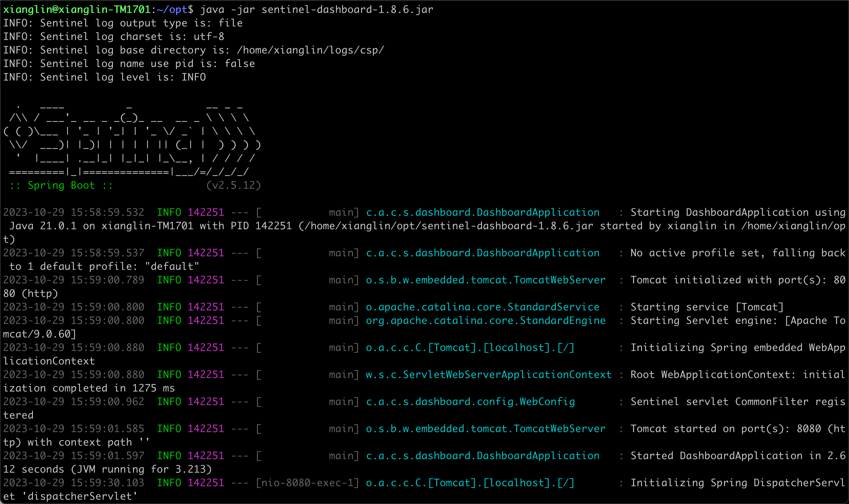Click the message 'Starting Servlet engine: [Apache To'
This screenshot has width=849, height=504.
[x=738, y=321]
